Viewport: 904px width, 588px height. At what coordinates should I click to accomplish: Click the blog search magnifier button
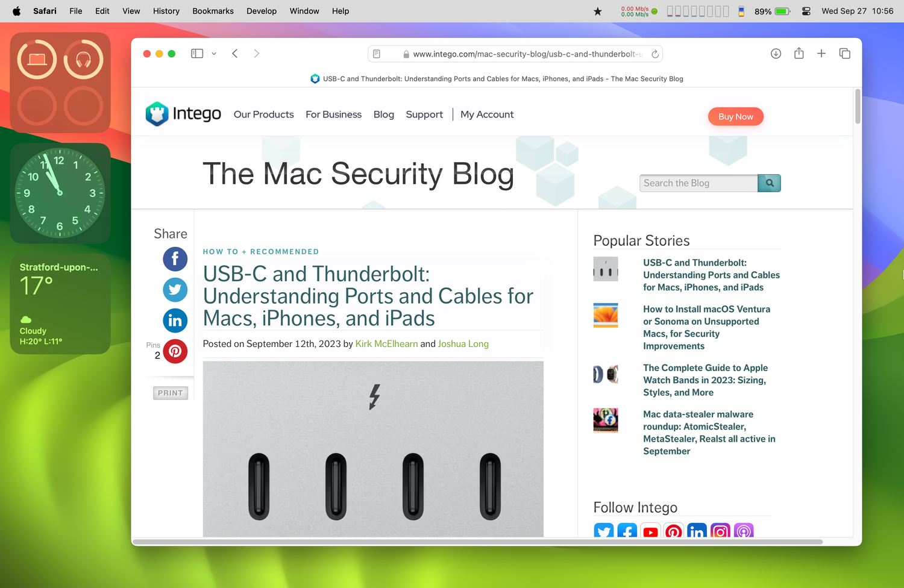point(770,183)
